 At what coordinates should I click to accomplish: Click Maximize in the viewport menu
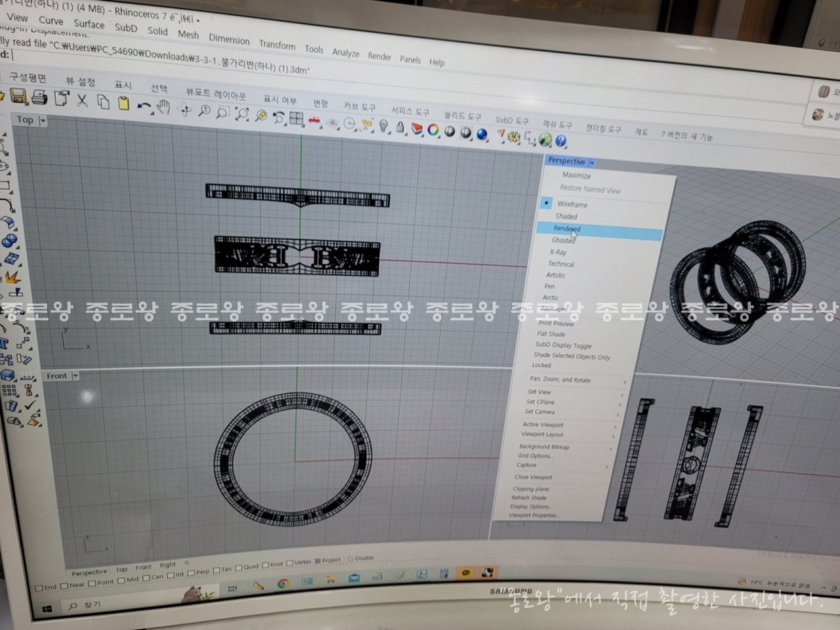coord(576,176)
